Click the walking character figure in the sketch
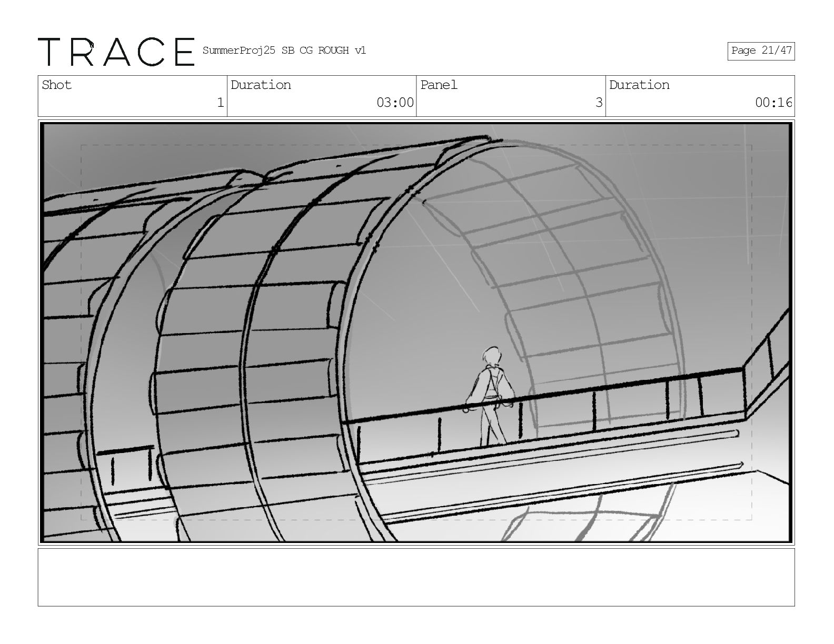The width and height of the screenshot is (834, 644). coord(489,396)
